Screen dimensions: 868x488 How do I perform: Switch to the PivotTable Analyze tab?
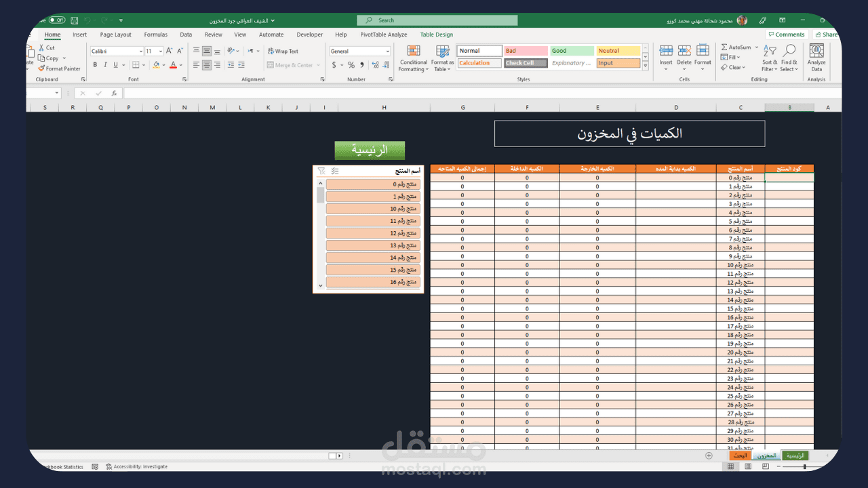click(384, 35)
